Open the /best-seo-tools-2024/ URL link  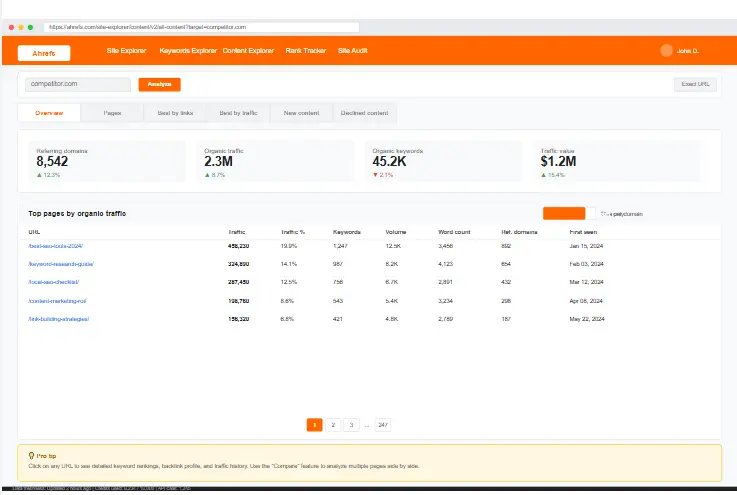[55, 246]
